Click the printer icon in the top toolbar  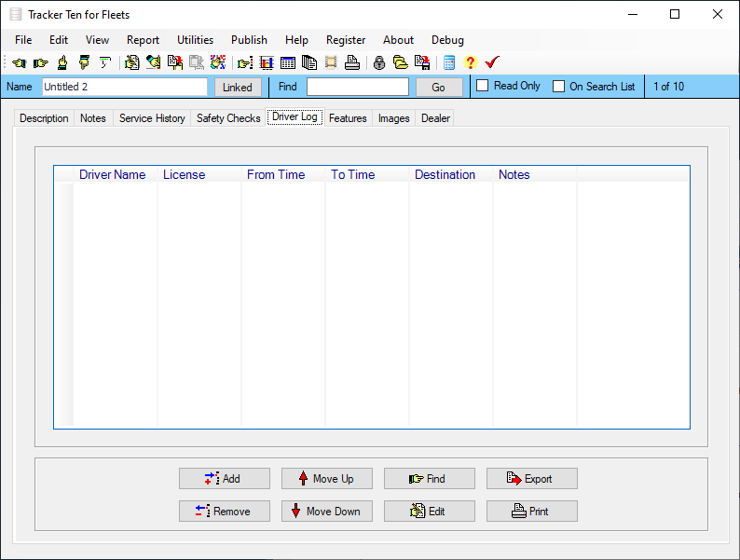[352, 63]
